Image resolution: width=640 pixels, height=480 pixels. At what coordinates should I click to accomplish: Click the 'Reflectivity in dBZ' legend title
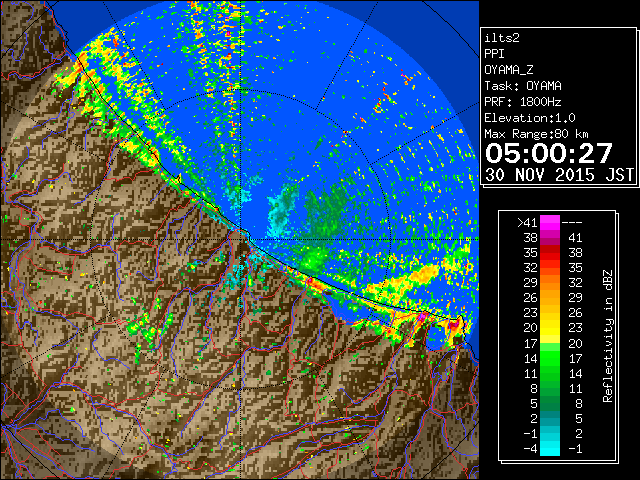coord(607,336)
